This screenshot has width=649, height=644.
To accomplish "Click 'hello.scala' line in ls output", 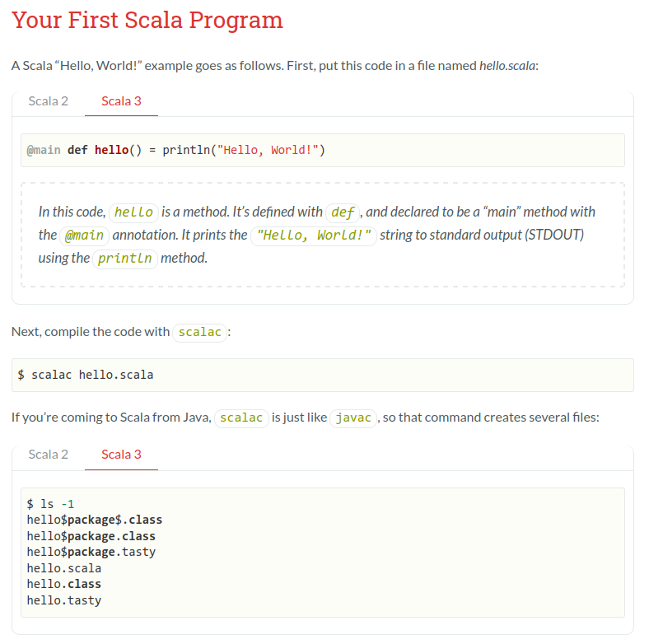I will [63, 568].
